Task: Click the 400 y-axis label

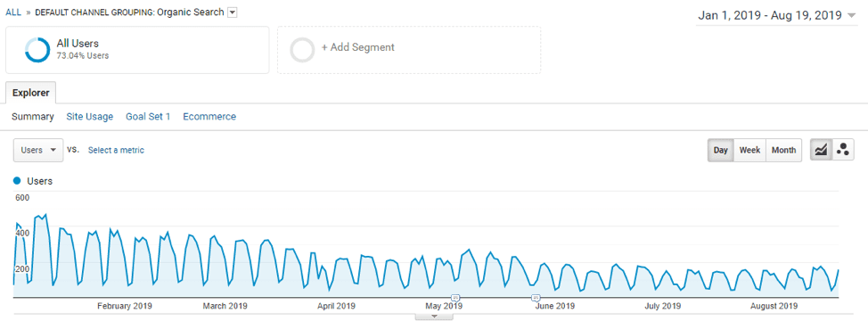Action: coord(22,234)
